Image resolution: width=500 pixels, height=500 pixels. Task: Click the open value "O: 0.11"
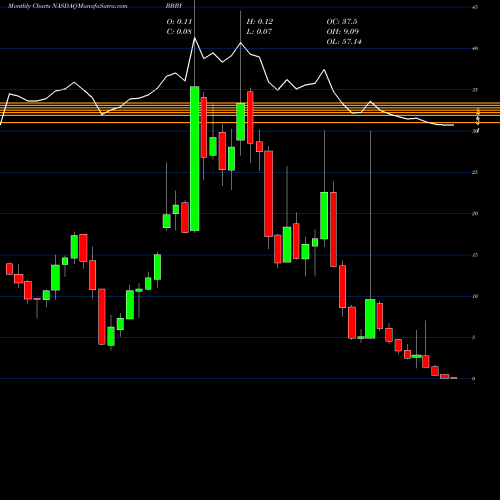tap(179, 22)
